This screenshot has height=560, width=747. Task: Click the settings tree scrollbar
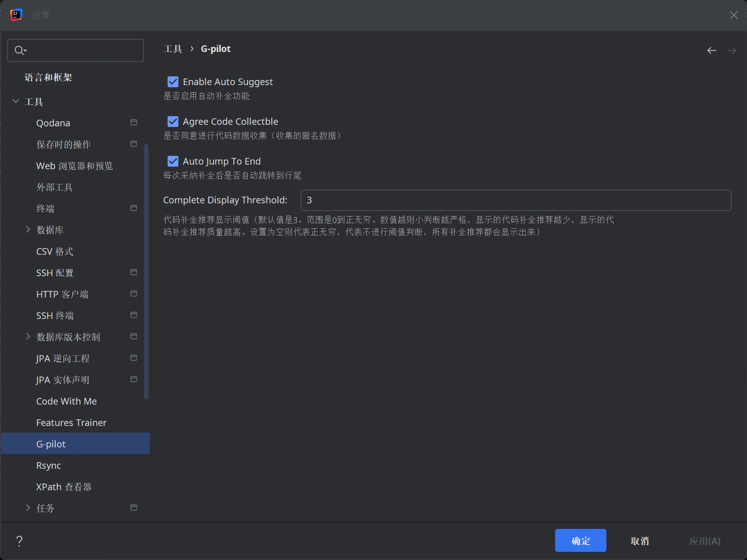[x=146, y=271]
